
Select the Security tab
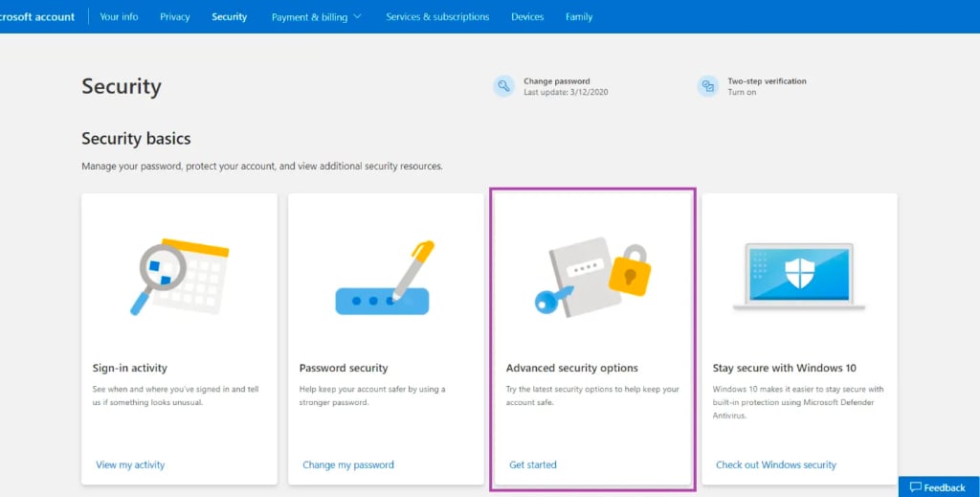[x=230, y=17]
